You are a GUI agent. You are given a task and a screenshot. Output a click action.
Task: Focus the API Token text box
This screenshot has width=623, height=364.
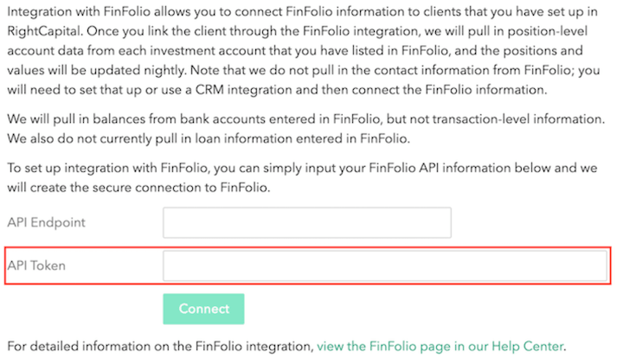point(384,265)
